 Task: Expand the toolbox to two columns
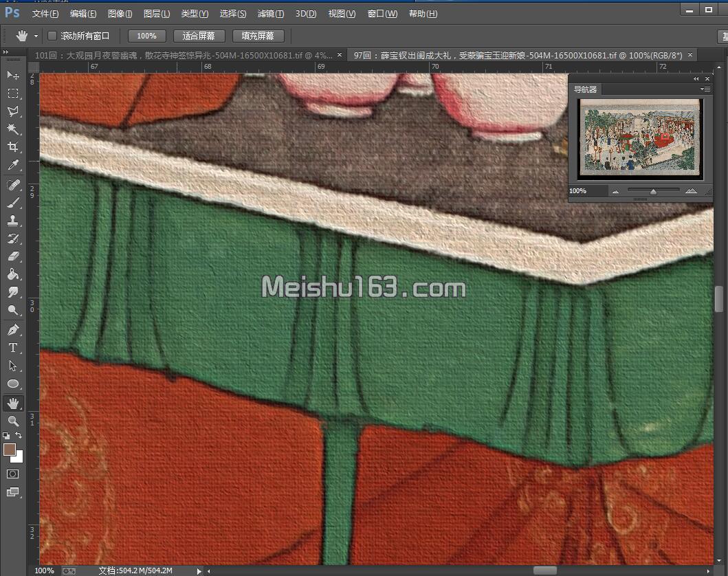pyautogui.click(x=5, y=52)
